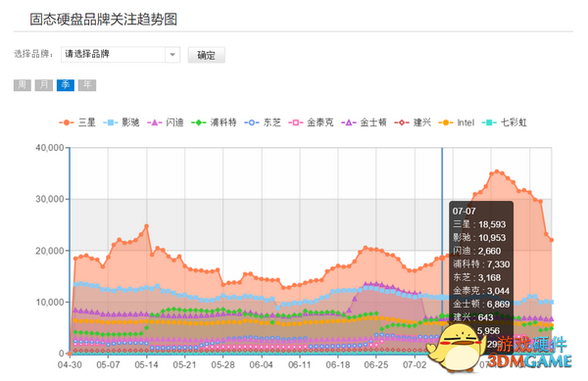
Task: Switch to the 周 weekly tab
Action: point(23,85)
